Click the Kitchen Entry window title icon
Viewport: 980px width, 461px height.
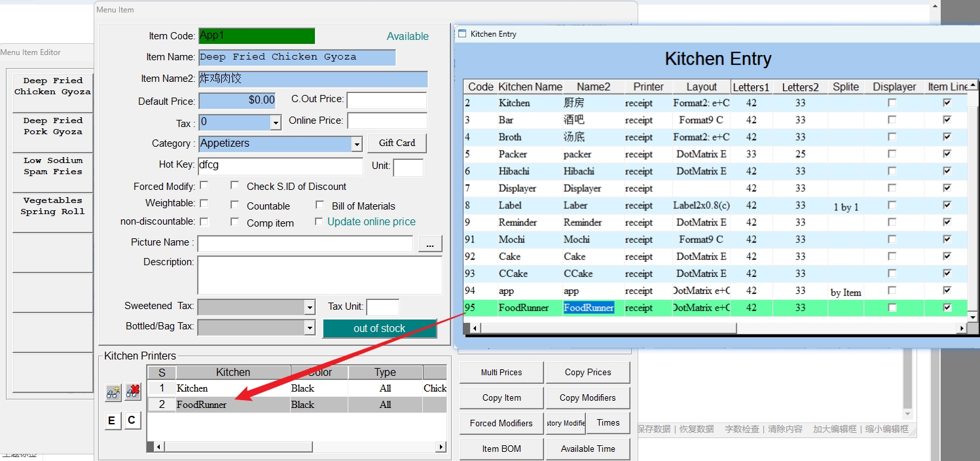[x=462, y=34]
